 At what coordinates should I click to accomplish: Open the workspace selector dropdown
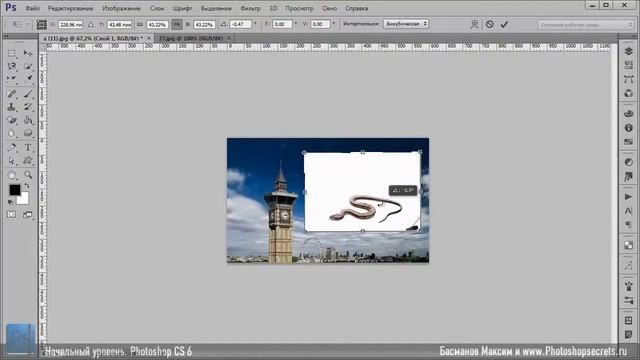(585, 25)
